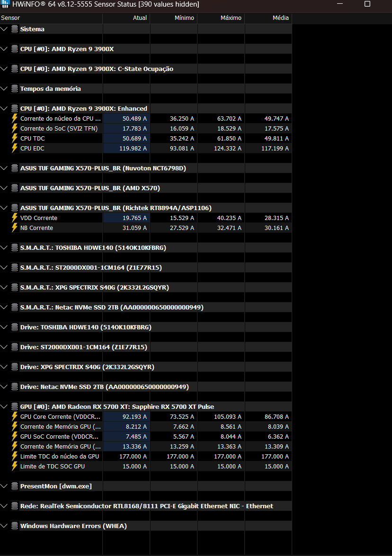Click the chip icon next to Tempos da memória
The width and height of the screenshot is (392, 556).
pyautogui.click(x=15, y=88)
